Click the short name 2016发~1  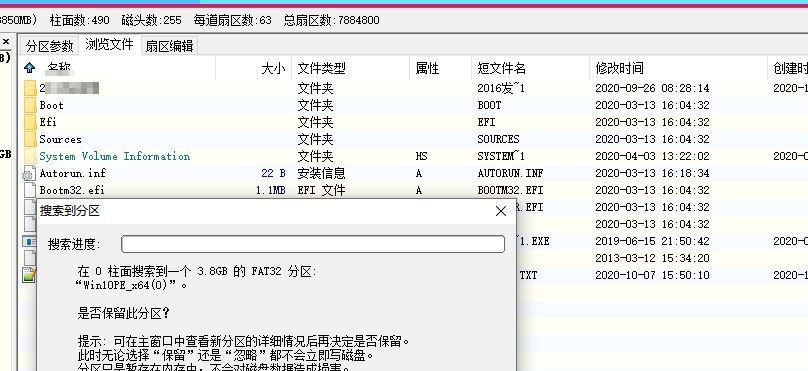coord(501,88)
